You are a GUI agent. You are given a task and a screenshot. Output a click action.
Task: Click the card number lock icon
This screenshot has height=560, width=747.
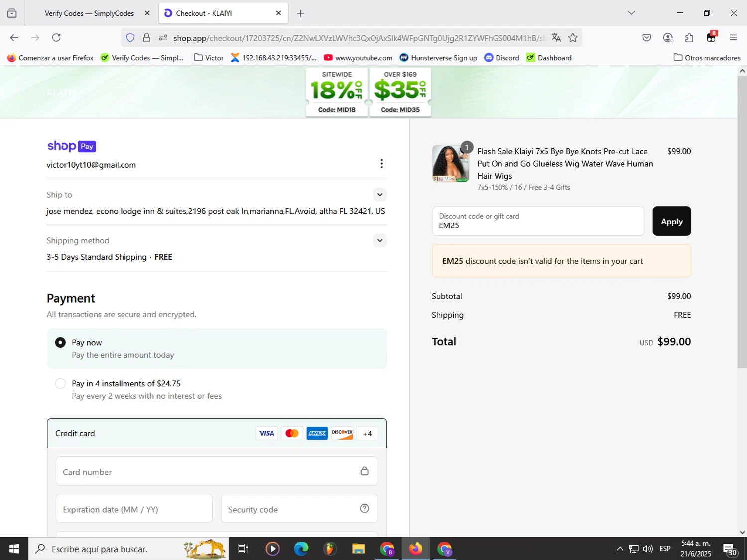coord(365,471)
